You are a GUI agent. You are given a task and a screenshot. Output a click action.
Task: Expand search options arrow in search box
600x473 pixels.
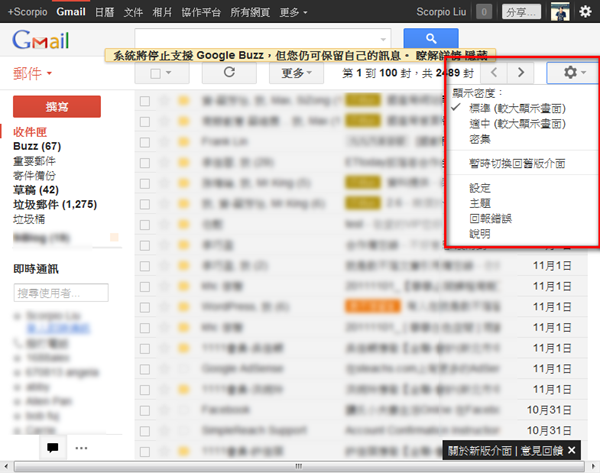pos(383,39)
